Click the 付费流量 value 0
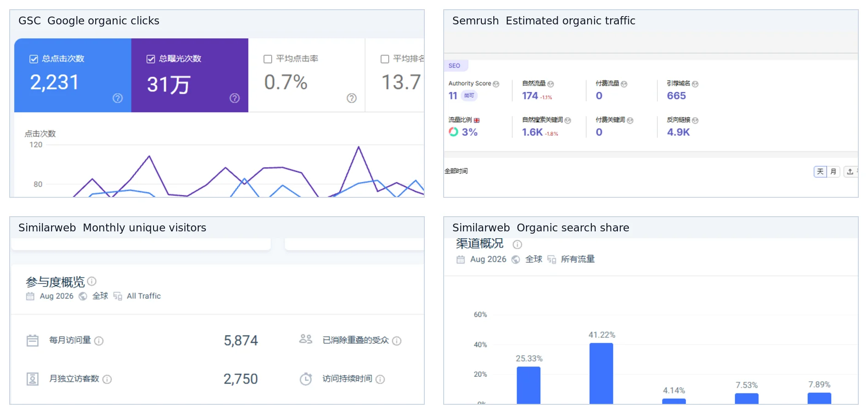The height and width of the screenshot is (414, 868). (599, 96)
